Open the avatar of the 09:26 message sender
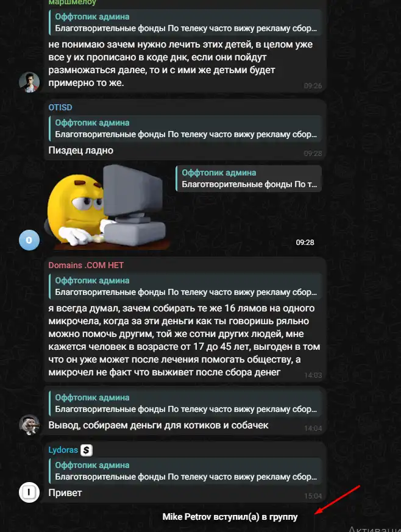This screenshot has height=532, width=401. tap(29, 82)
